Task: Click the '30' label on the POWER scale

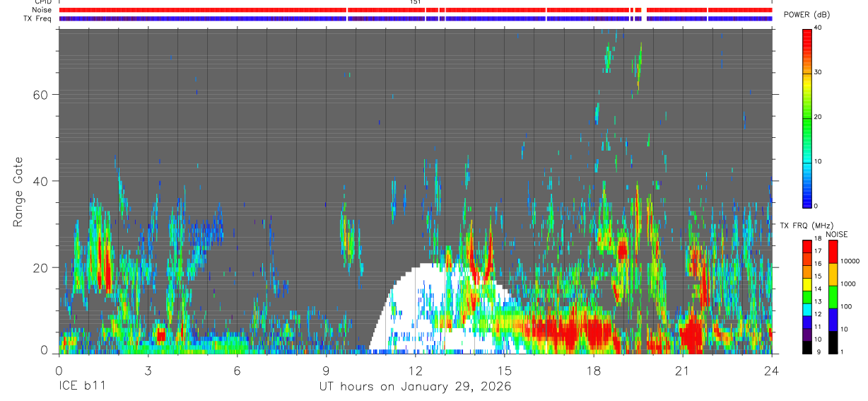Action: [819, 73]
